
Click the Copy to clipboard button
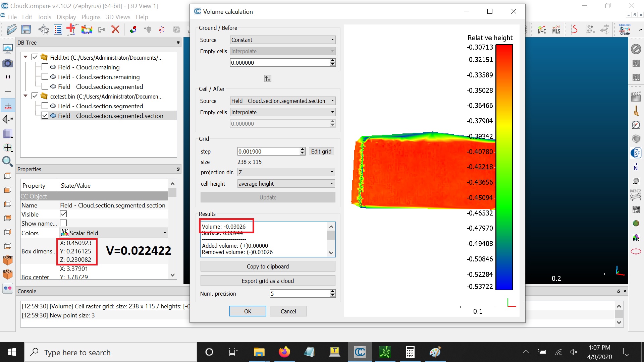click(268, 266)
